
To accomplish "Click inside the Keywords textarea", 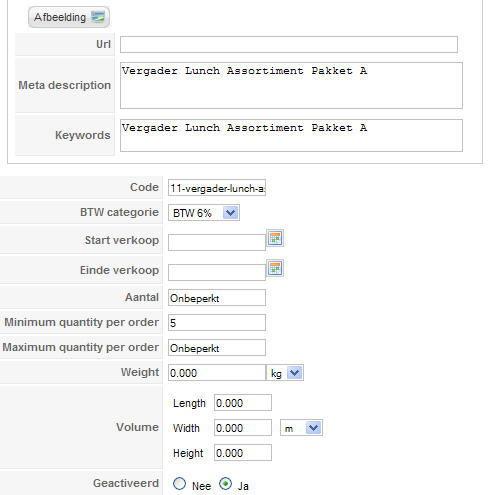I will tap(291, 136).
